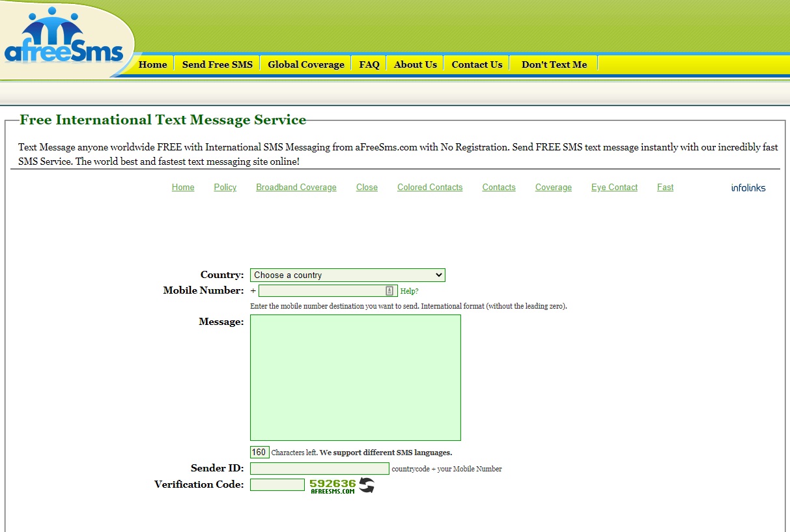The width and height of the screenshot is (790, 532).
Task: Open the FAQ page
Action: tap(369, 64)
